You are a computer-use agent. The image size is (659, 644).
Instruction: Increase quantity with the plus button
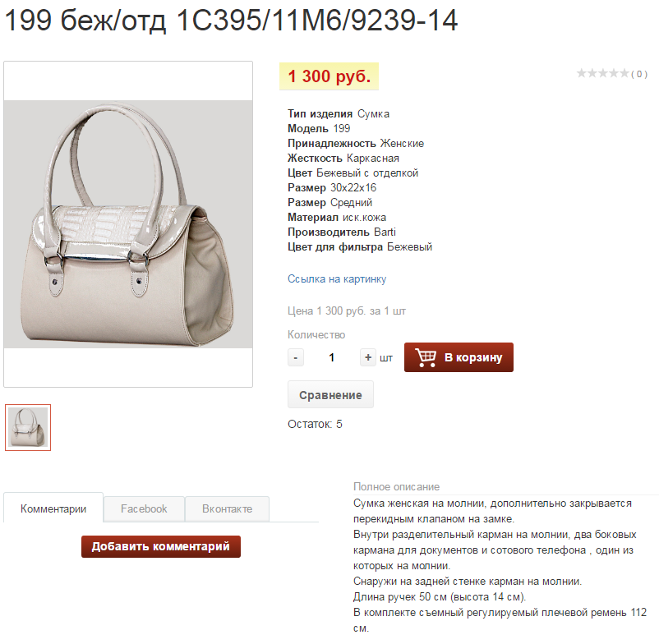[368, 357]
